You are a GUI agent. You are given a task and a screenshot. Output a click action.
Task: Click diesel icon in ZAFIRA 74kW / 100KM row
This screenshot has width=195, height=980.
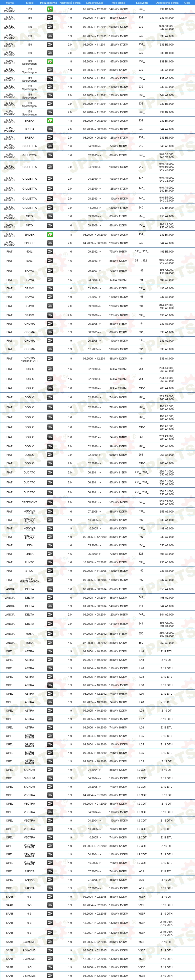(50, 871)
